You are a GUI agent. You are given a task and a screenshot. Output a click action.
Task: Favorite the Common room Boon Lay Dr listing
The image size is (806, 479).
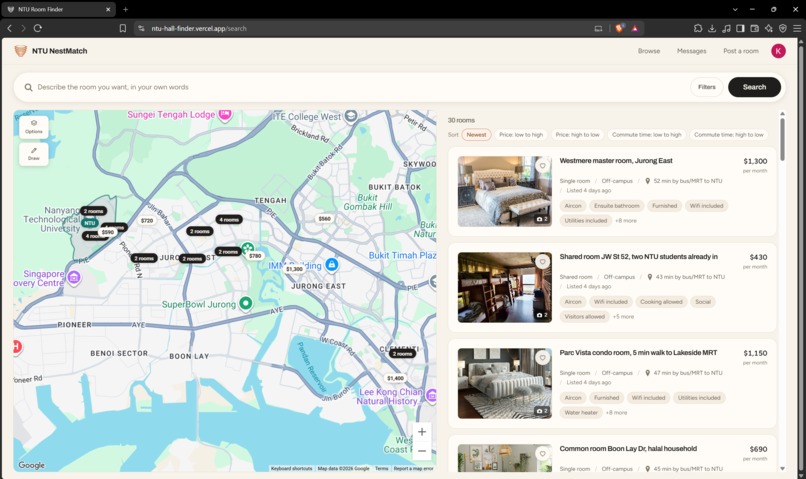pyautogui.click(x=542, y=454)
